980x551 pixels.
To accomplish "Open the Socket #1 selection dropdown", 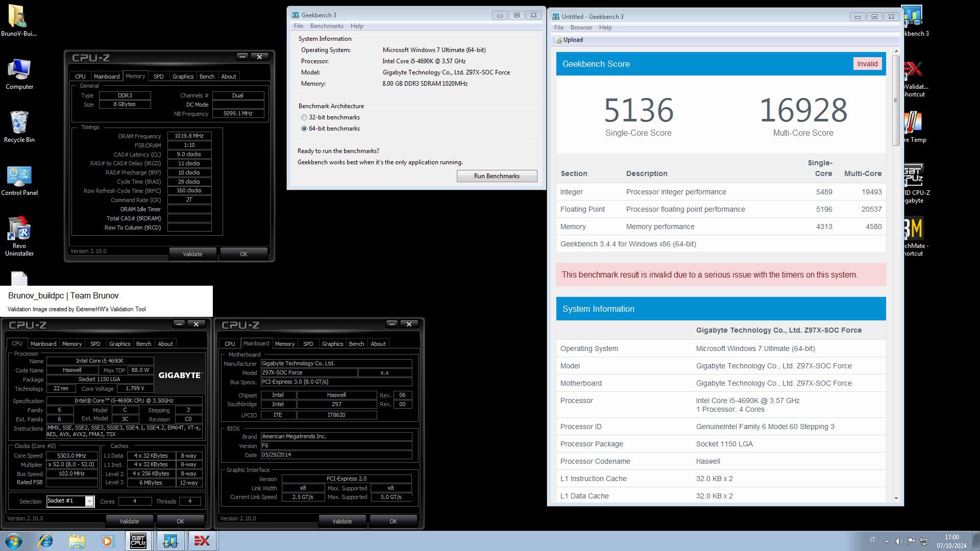I will pyautogui.click(x=89, y=502).
